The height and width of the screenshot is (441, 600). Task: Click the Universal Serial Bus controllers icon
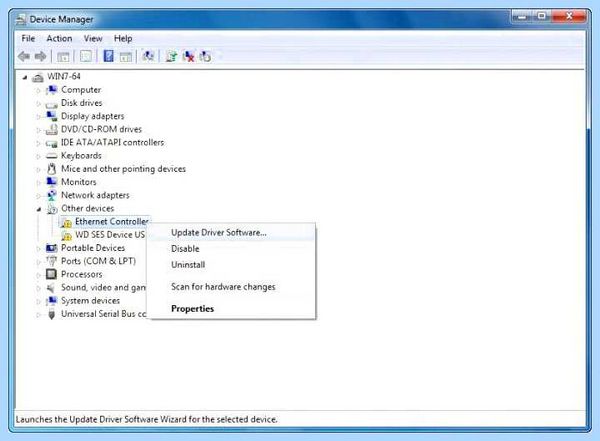coord(52,314)
